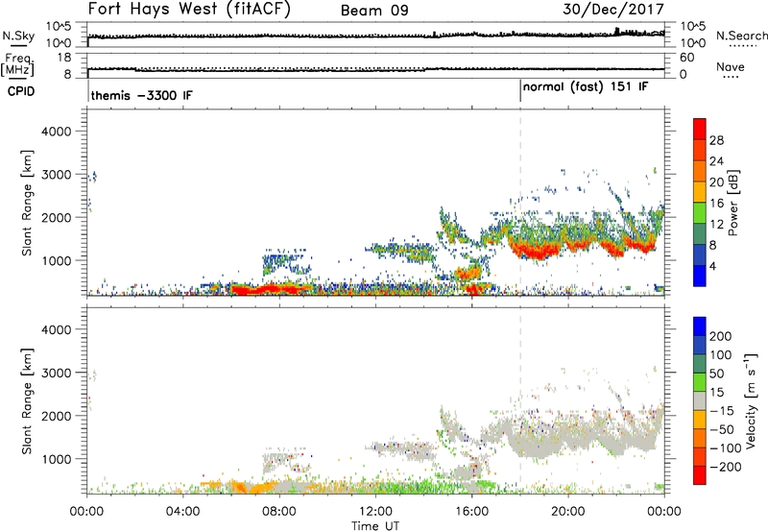Screen dimensions: 768x532
Task: Pick the light green 15–50 Velocity segment
Action: click(700, 382)
